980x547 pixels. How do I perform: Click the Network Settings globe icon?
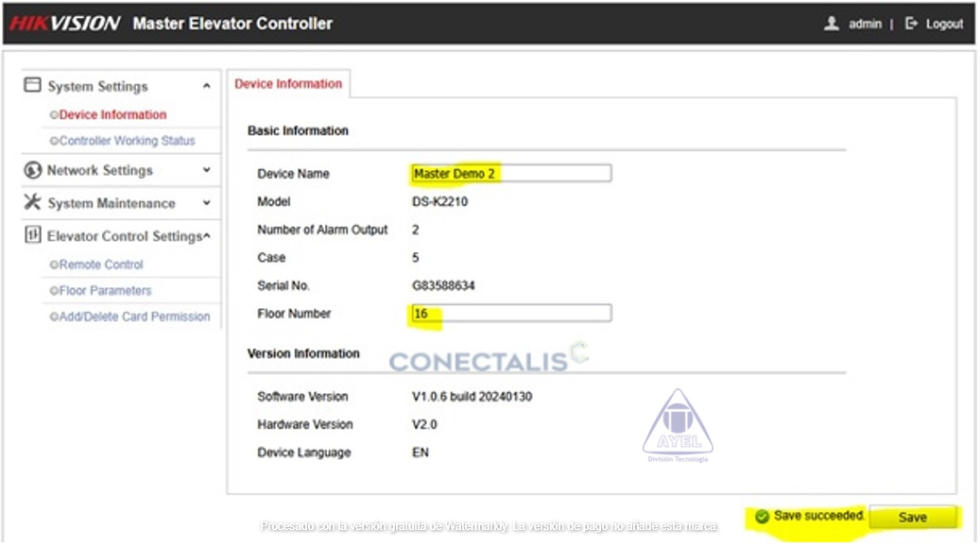[x=32, y=170]
